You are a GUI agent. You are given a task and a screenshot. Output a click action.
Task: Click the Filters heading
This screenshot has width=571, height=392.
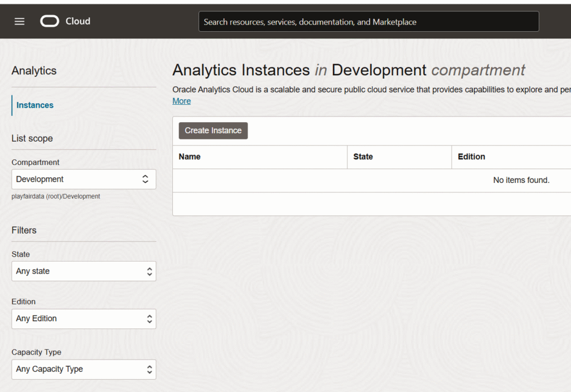[24, 230]
